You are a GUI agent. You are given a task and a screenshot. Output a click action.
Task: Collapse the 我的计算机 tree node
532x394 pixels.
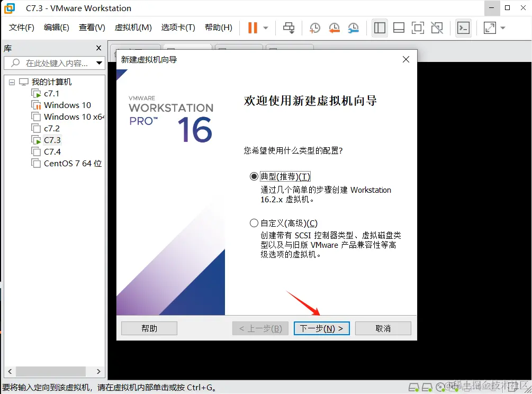pos(12,82)
